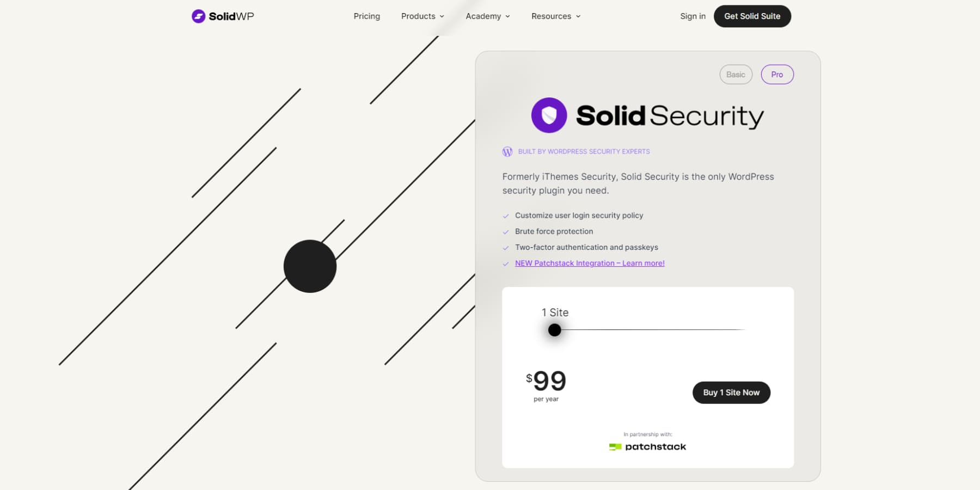Open the Products dropdown
Screen dimensions: 980x490
[x=422, y=16]
